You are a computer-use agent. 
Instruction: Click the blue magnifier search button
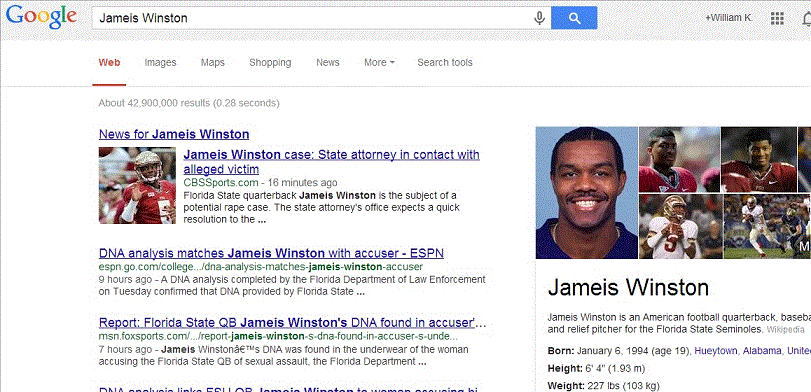(574, 18)
